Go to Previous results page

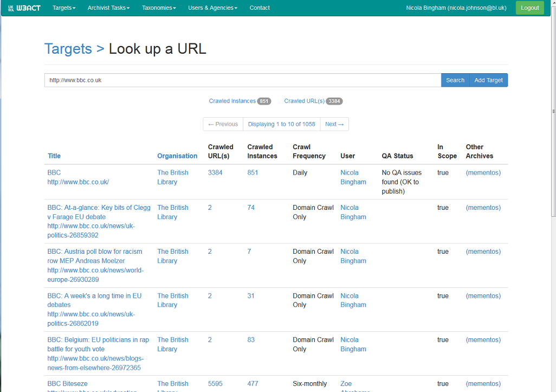pyautogui.click(x=223, y=124)
